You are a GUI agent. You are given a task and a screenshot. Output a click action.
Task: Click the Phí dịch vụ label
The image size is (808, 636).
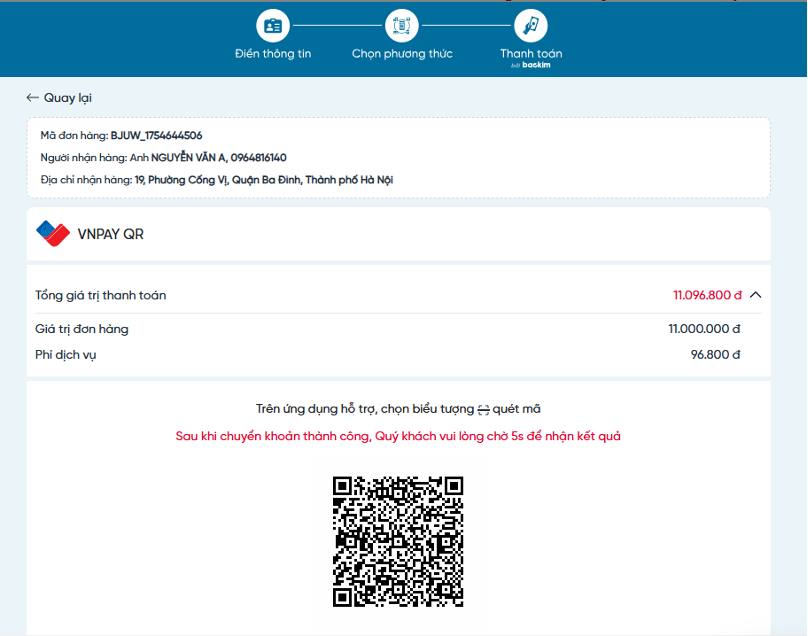(x=65, y=355)
